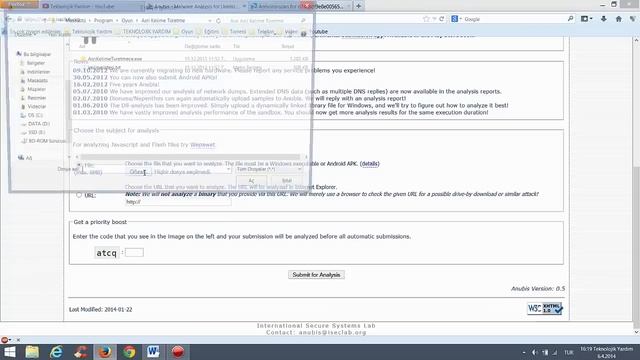This screenshot has height=360, width=640.
Task: Click the Submit for Analysis button
Action: coord(316,275)
